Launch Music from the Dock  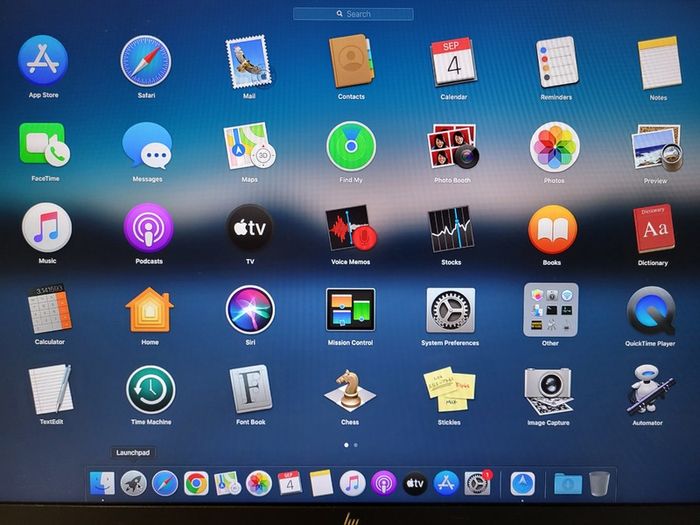[353, 483]
